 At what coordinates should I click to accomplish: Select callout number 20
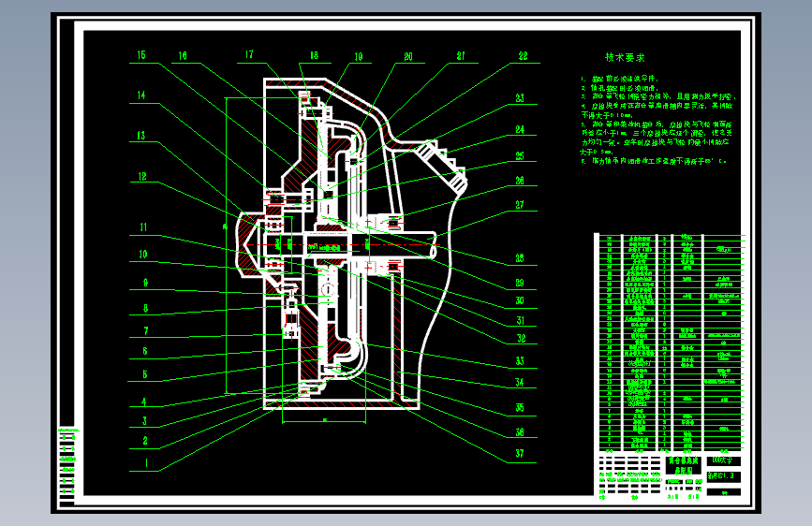[x=408, y=57]
